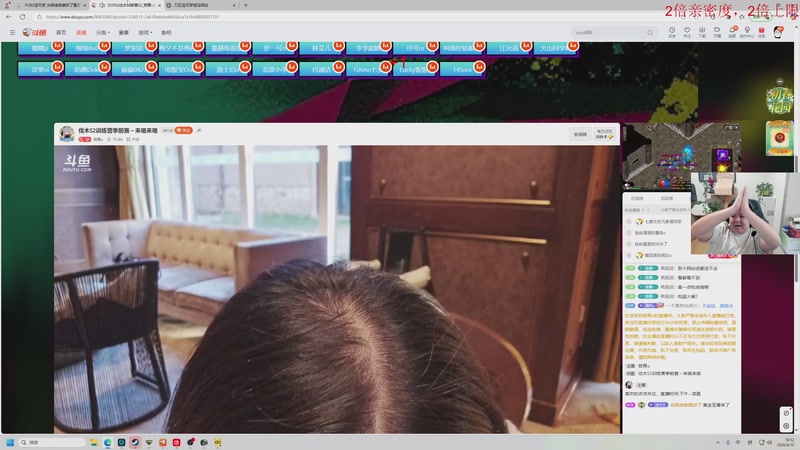Switch to the third browser tab
This screenshot has width=800, height=450.
point(201,5)
